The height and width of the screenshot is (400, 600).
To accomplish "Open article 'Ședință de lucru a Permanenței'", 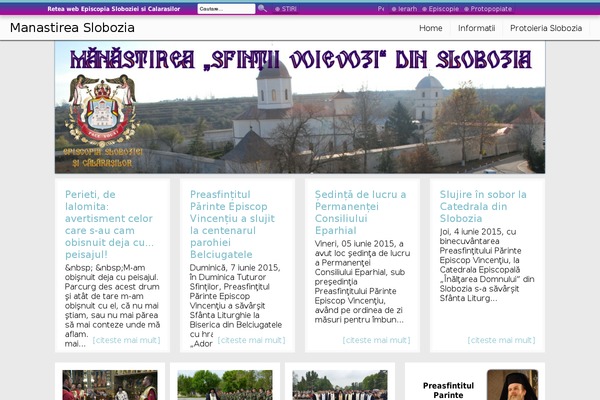I will [360, 212].
